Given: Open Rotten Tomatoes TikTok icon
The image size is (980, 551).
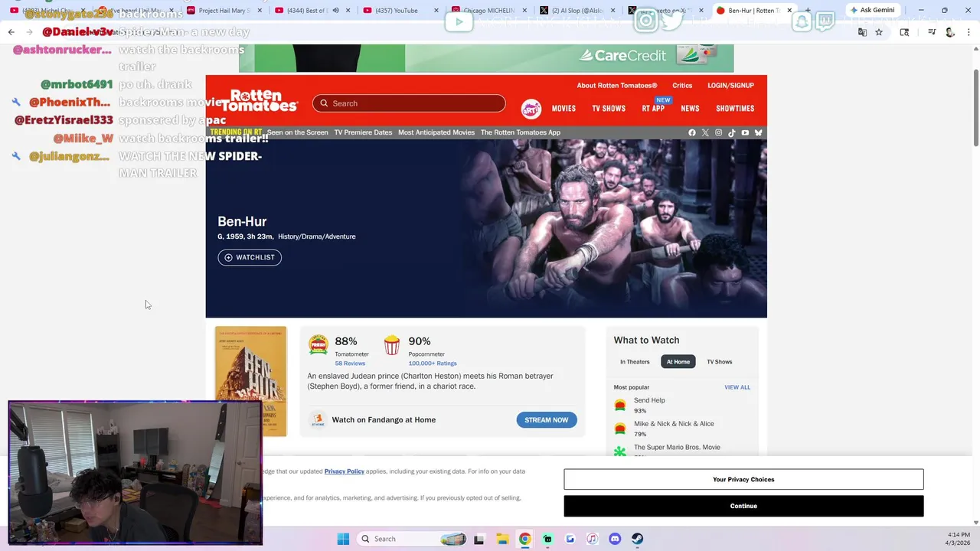Looking at the screenshot, I should pyautogui.click(x=732, y=132).
